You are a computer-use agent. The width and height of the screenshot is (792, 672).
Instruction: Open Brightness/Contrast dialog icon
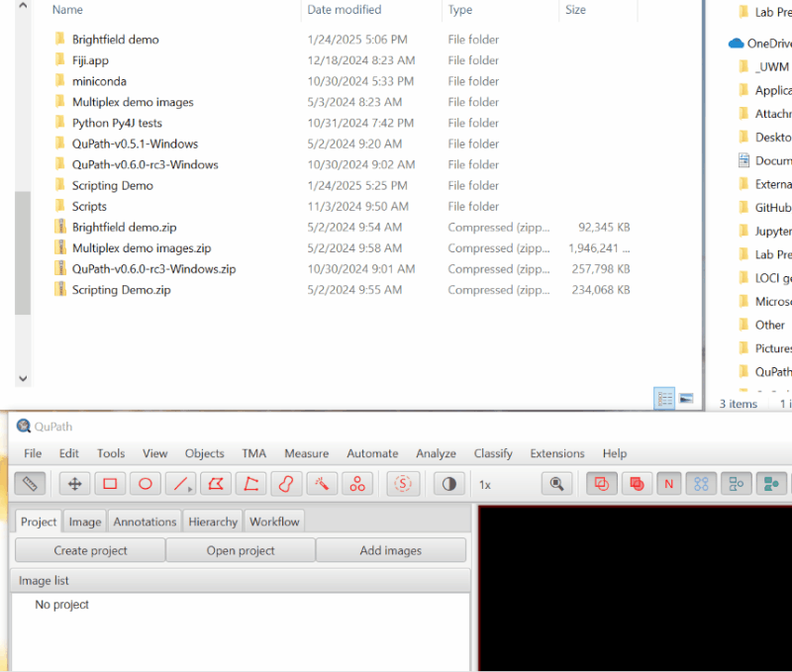click(449, 484)
